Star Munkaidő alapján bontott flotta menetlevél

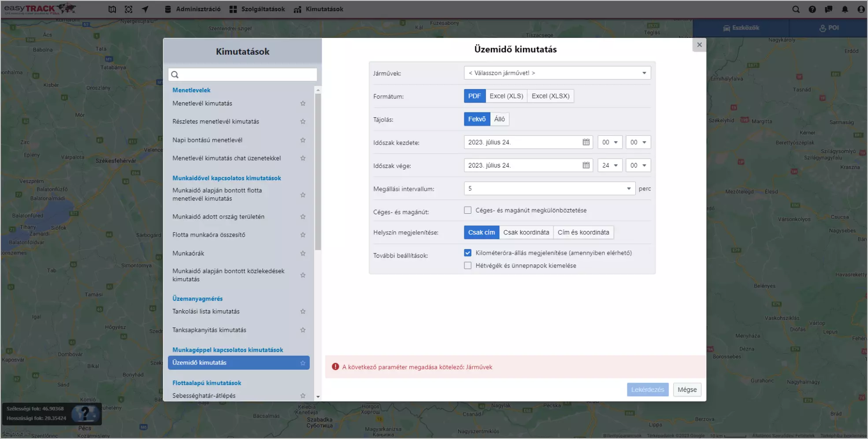(303, 194)
